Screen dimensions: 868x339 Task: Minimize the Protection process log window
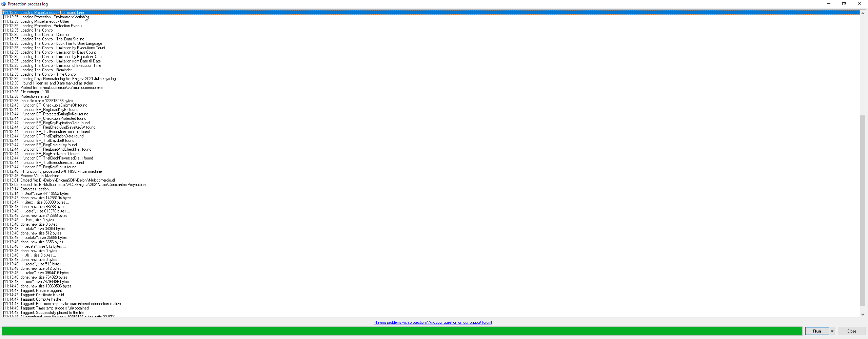pos(828,4)
